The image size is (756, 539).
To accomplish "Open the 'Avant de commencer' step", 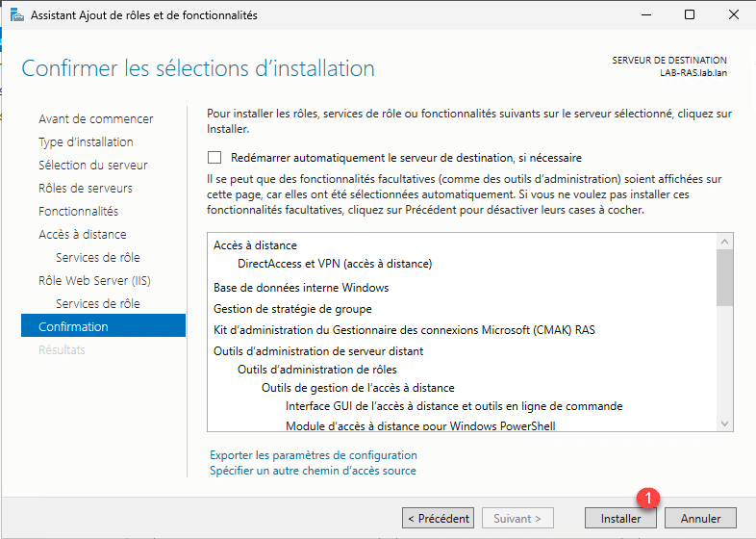I will coord(95,119).
